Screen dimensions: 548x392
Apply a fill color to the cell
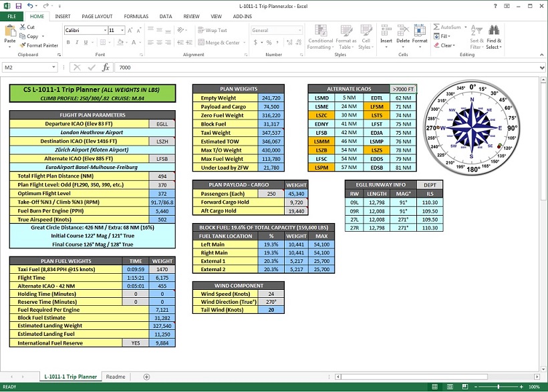(120, 42)
